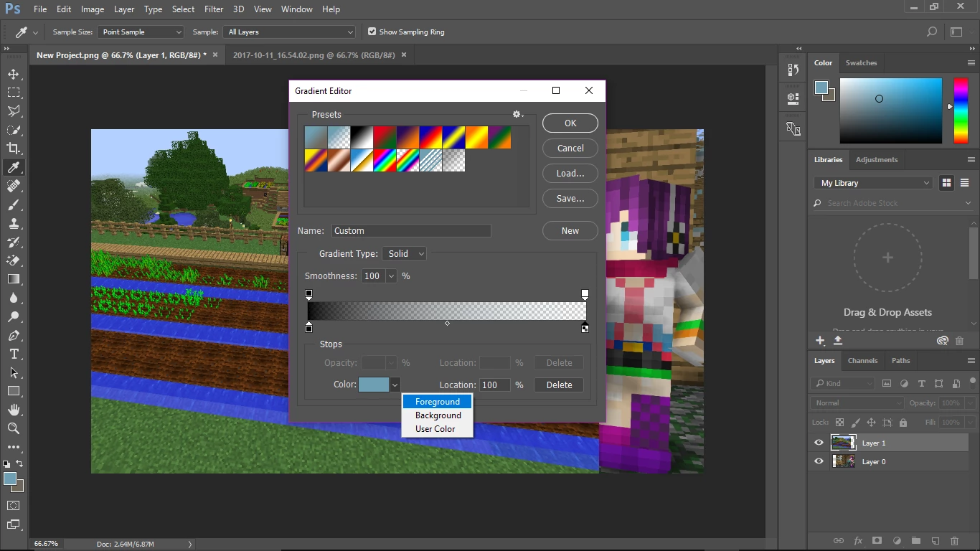Select the Dodge tool
The height and width of the screenshot is (551, 980).
(x=14, y=316)
